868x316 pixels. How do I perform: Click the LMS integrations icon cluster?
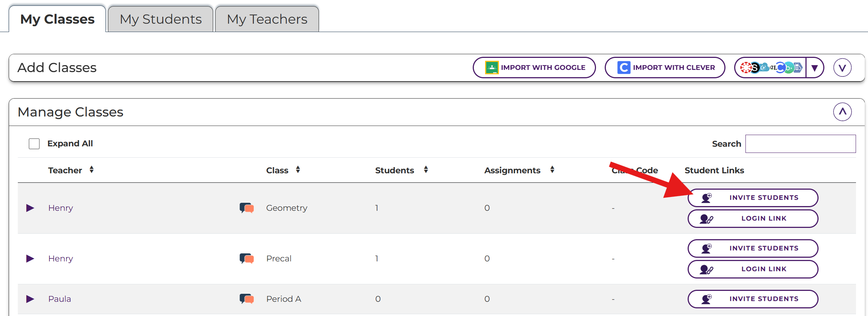[x=771, y=68]
